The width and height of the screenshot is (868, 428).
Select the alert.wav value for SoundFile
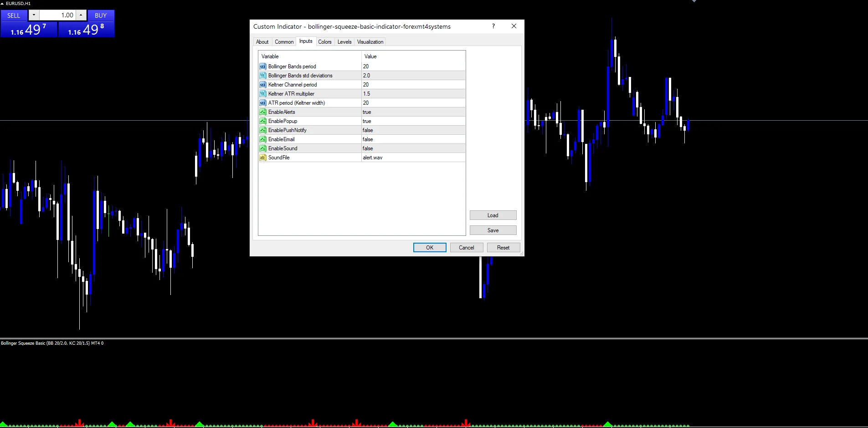pyautogui.click(x=413, y=158)
